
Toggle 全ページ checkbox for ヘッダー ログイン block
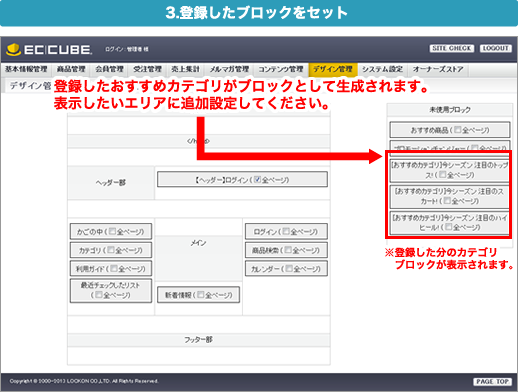(x=257, y=179)
